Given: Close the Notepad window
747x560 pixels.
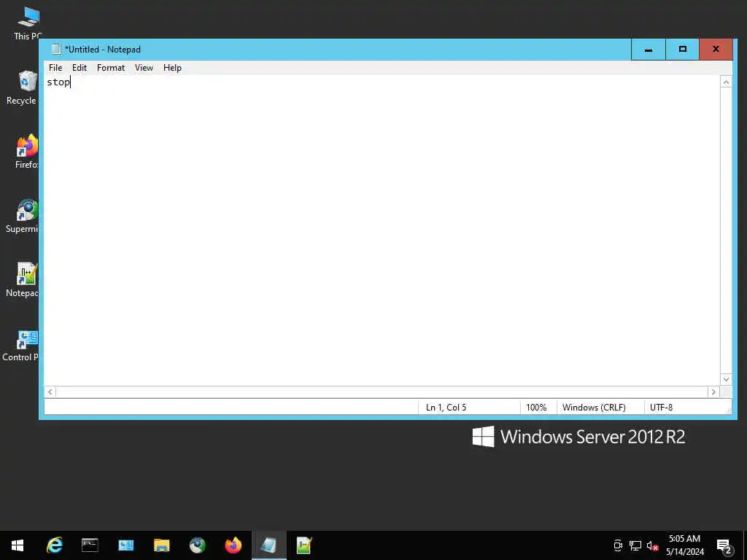Looking at the screenshot, I should click(x=716, y=50).
